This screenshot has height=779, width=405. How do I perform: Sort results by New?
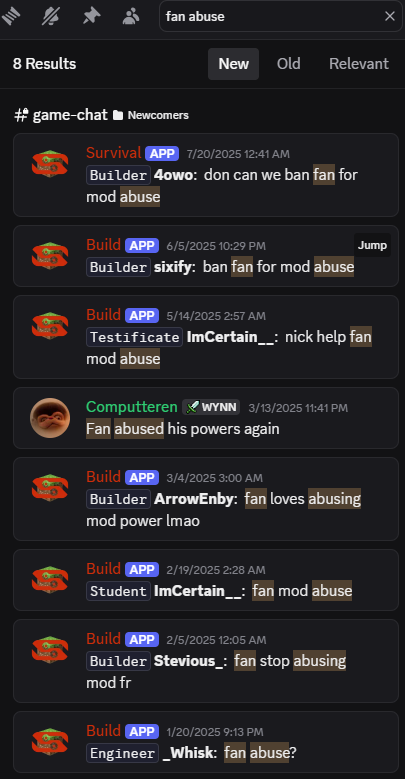[234, 64]
